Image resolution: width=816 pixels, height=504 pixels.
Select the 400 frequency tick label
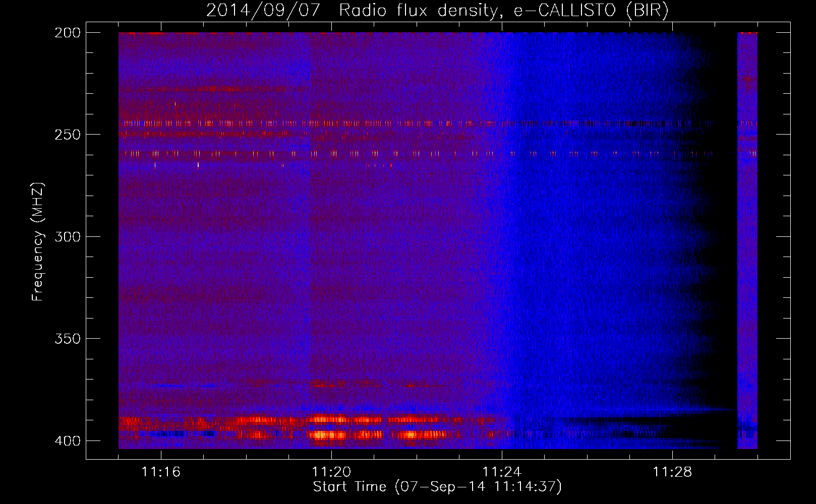click(x=68, y=440)
